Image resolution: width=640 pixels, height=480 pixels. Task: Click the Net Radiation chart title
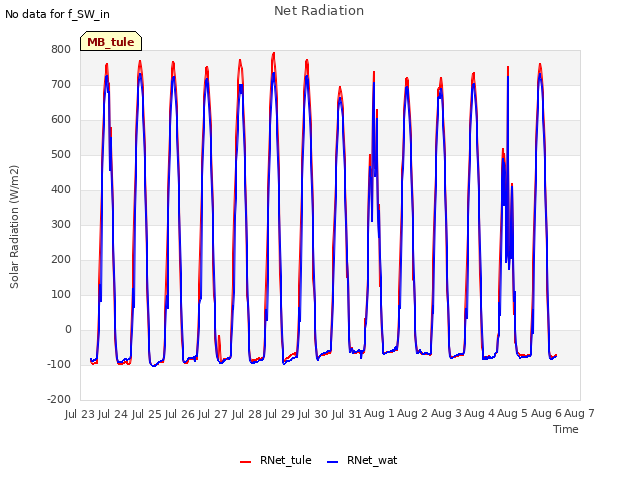(x=319, y=11)
